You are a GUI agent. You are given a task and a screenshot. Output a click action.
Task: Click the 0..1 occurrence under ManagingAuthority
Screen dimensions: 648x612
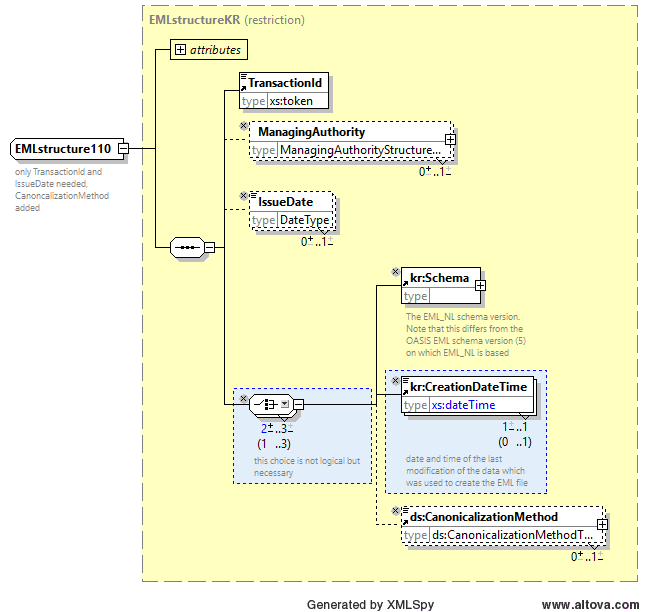(435, 171)
